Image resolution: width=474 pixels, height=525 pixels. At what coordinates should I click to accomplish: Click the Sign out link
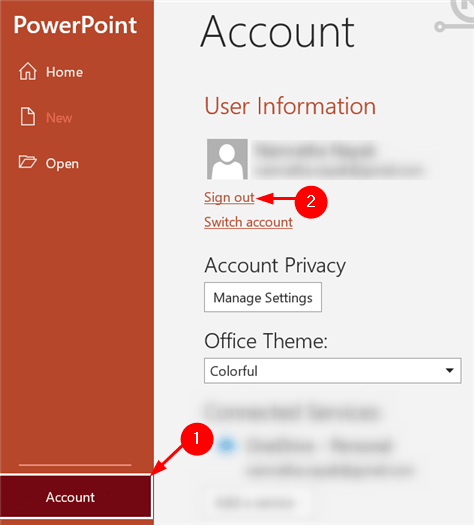point(229,198)
